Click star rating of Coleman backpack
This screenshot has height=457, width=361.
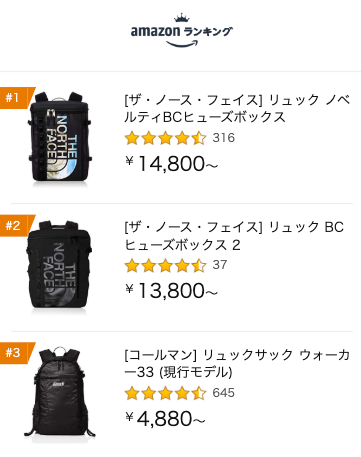click(165, 393)
